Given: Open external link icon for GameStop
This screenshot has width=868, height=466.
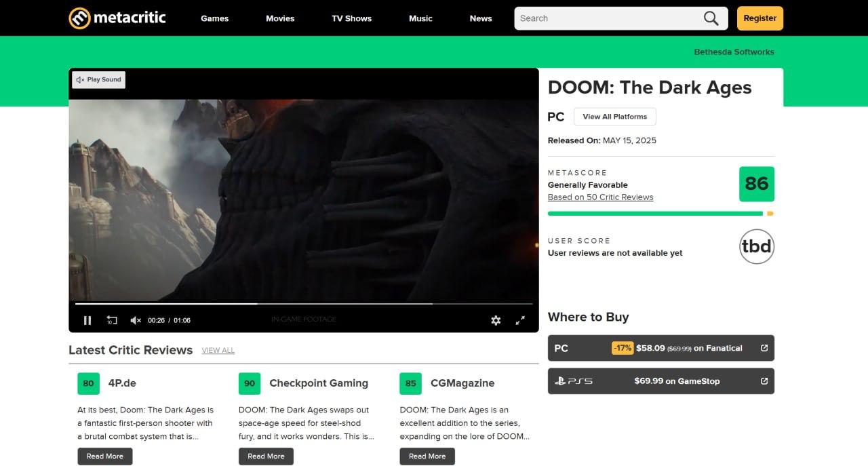Looking at the screenshot, I should [x=764, y=381].
